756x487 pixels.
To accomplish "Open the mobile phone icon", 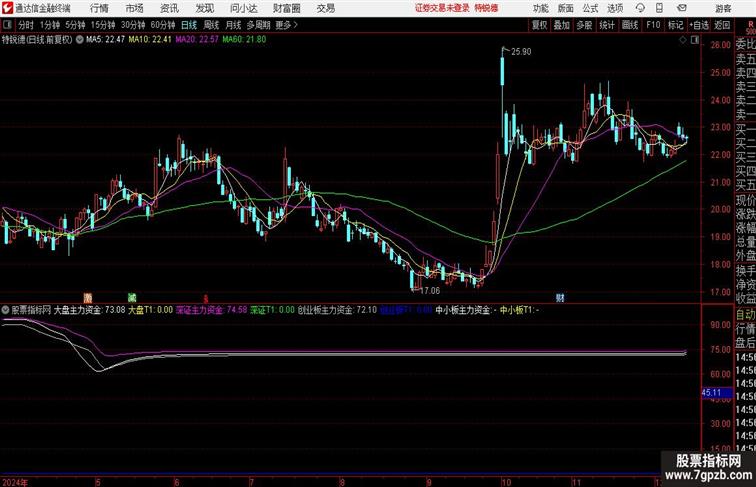I will (660, 8).
